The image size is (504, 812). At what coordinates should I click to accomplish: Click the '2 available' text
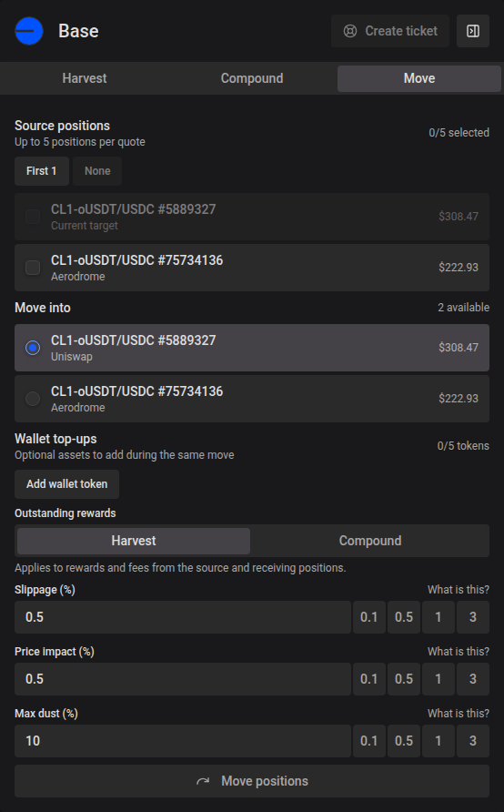[x=464, y=308]
